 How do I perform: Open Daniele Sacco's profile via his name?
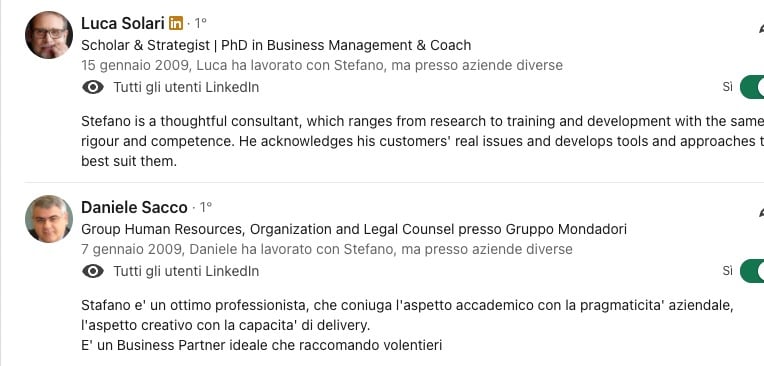pyautogui.click(x=134, y=207)
